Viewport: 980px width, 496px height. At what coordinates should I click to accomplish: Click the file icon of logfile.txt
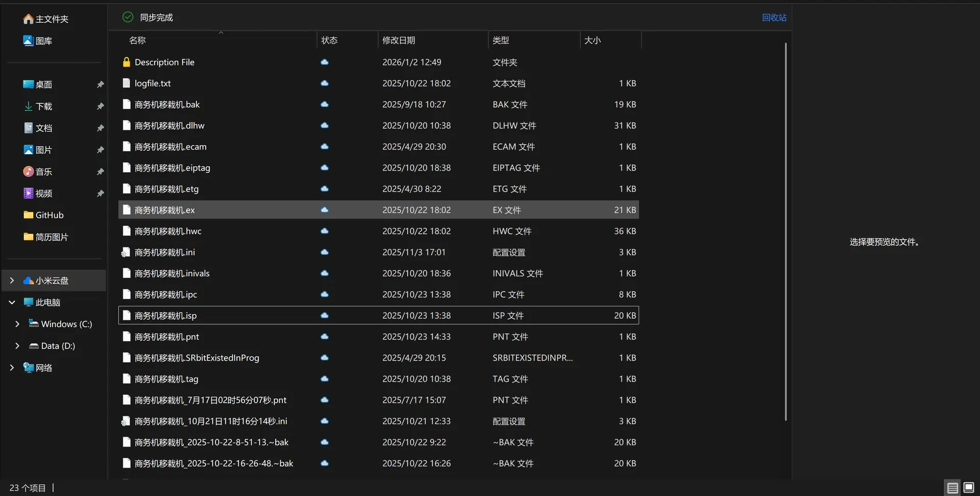[x=127, y=83]
